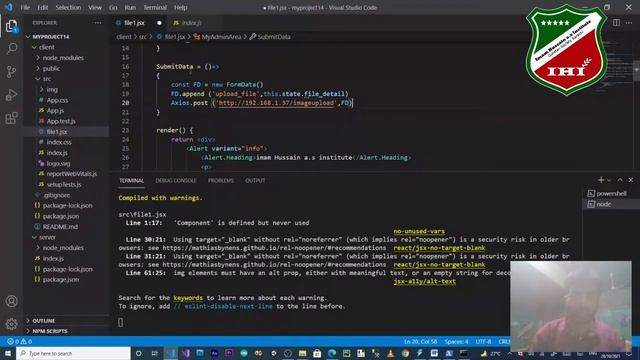Open the Terminal menu

(155, 7)
